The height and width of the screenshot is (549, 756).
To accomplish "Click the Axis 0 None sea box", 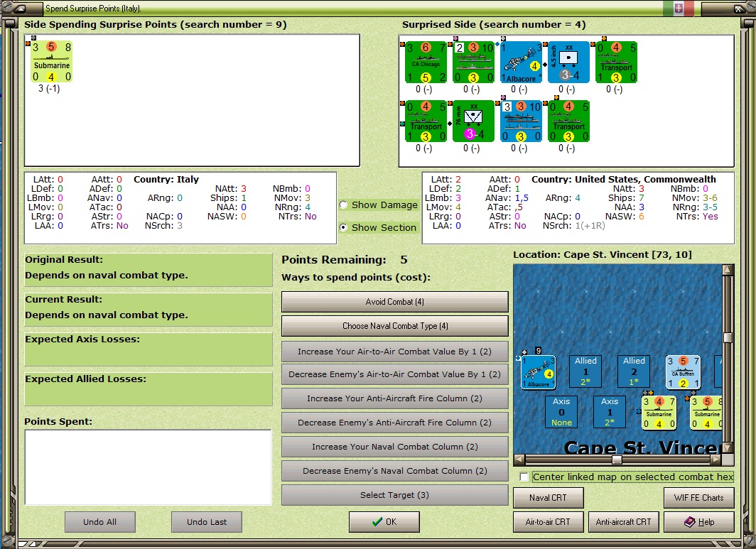I will coord(561,412).
